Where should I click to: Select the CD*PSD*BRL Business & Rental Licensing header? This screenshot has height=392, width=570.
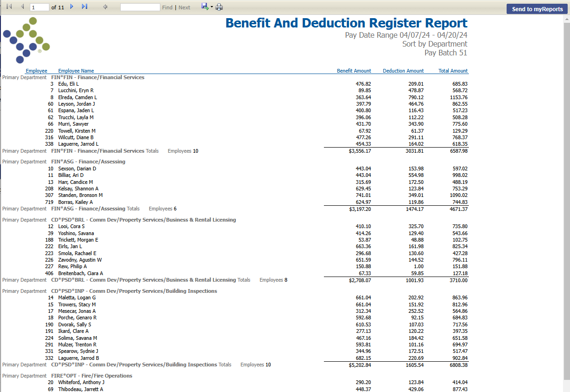(x=144, y=220)
